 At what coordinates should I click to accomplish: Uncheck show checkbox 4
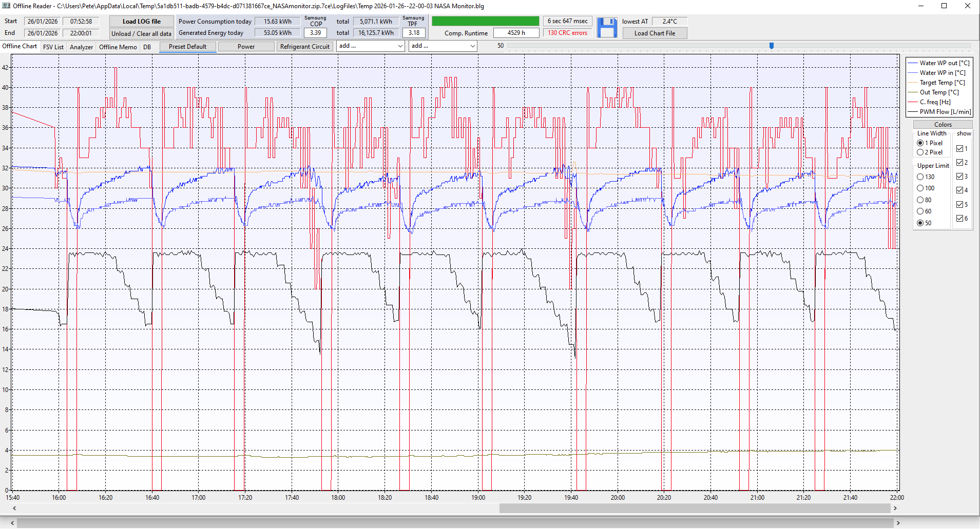(960, 190)
